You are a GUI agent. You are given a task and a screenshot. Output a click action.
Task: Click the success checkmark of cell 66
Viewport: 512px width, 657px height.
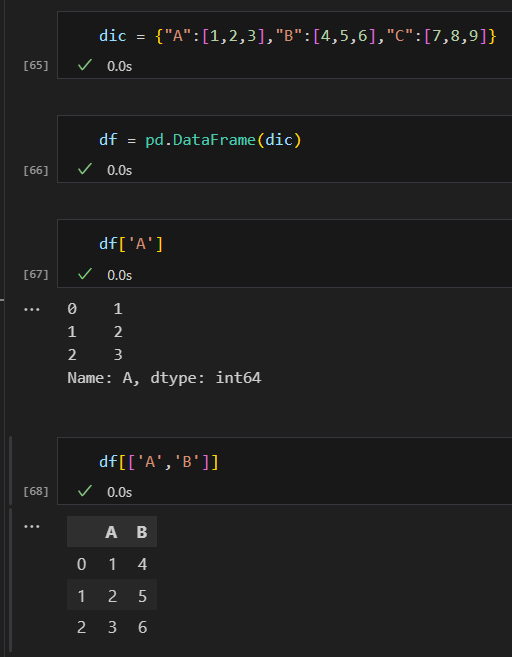pos(85,169)
